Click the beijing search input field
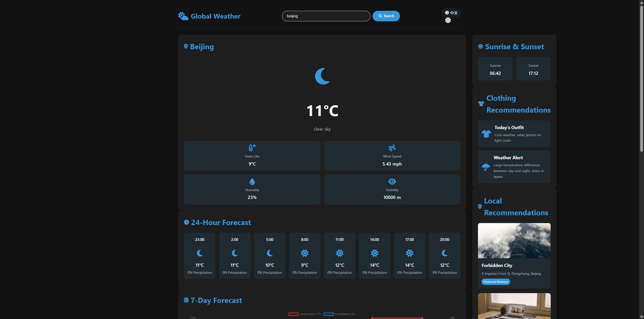This screenshot has height=319, width=644. pyautogui.click(x=326, y=16)
